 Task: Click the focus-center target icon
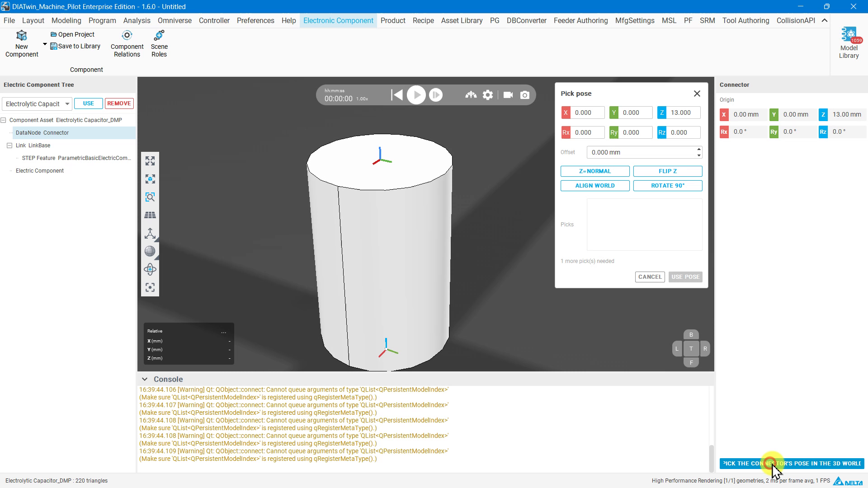point(150,288)
